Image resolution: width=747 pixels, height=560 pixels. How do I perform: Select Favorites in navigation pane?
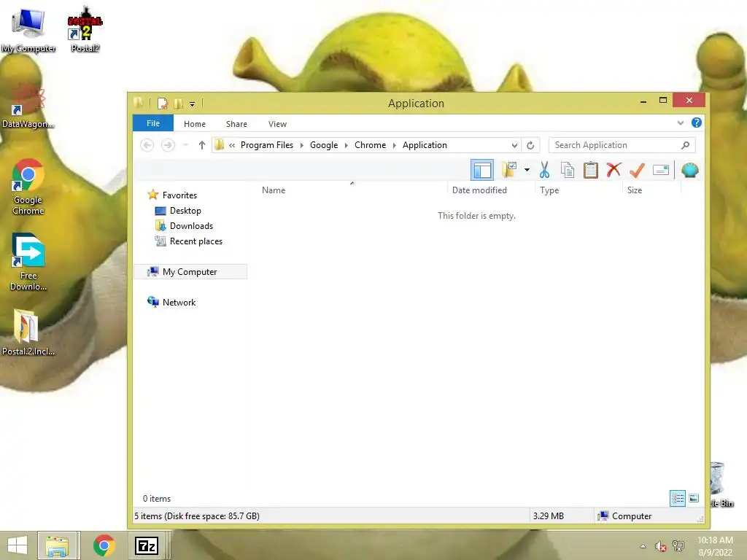click(x=179, y=195)
